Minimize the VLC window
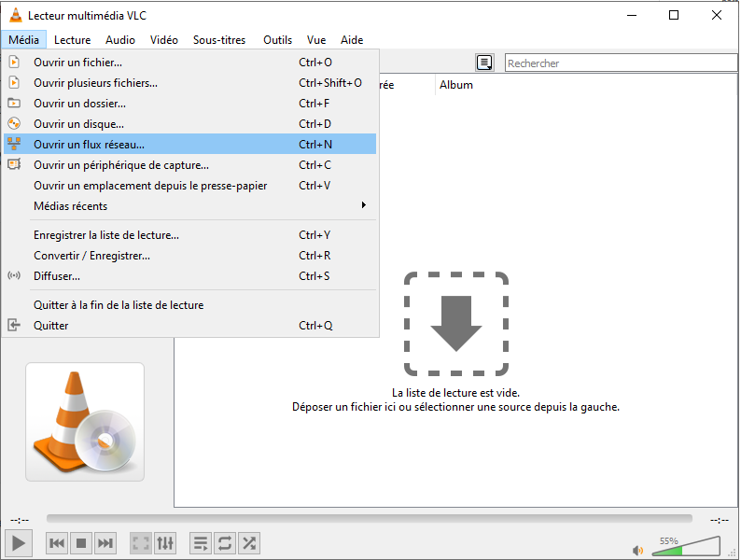 632,15
